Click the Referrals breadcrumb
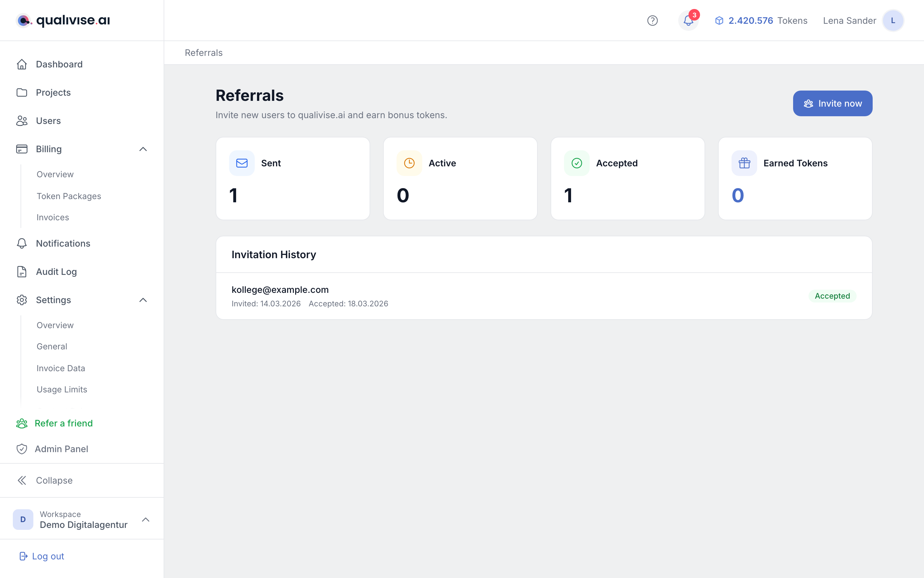The width and height of the screenshot is (924, 578). (x=203, y=53)
